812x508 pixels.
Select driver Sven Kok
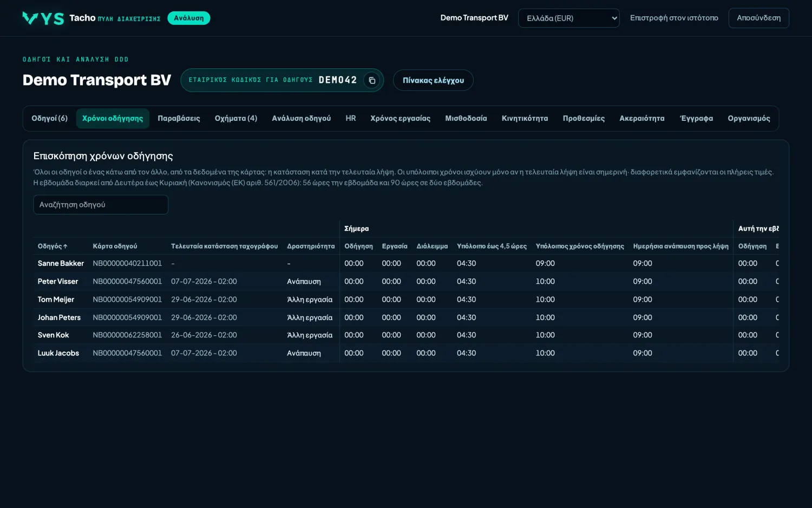(x=53, y=335)
